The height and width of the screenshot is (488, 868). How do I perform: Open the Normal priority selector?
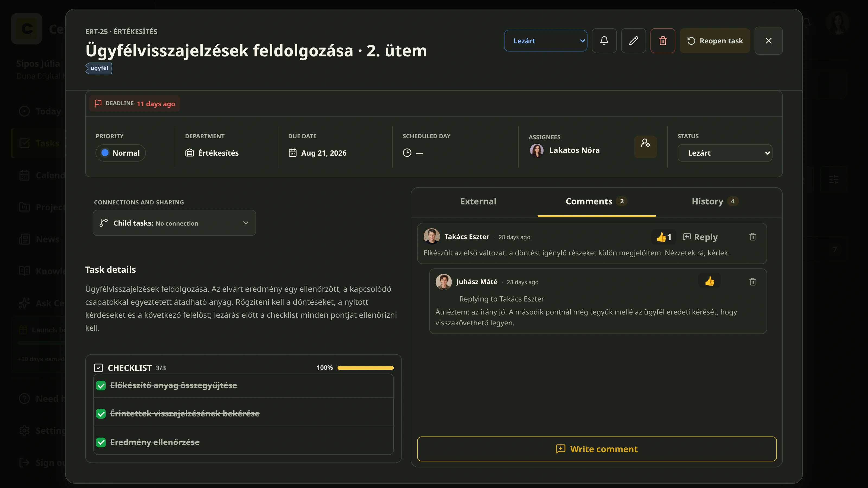click(121, 153)
